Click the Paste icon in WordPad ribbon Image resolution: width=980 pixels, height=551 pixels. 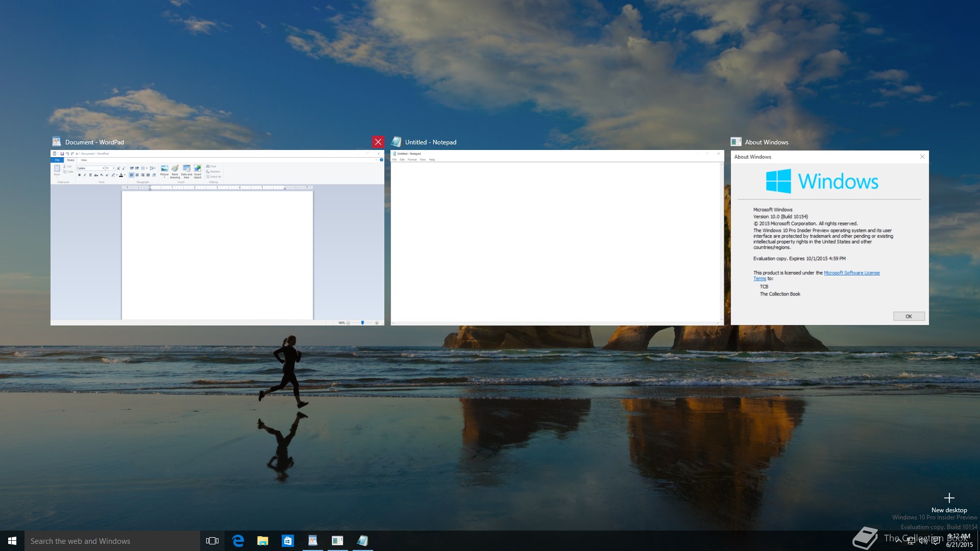point(57,169)
